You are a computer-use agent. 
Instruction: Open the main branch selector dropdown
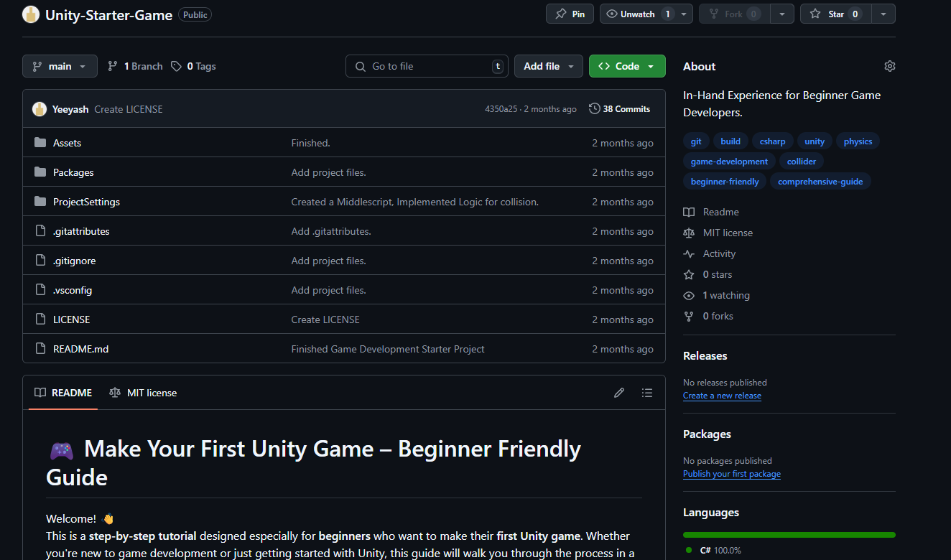point(60,66)
